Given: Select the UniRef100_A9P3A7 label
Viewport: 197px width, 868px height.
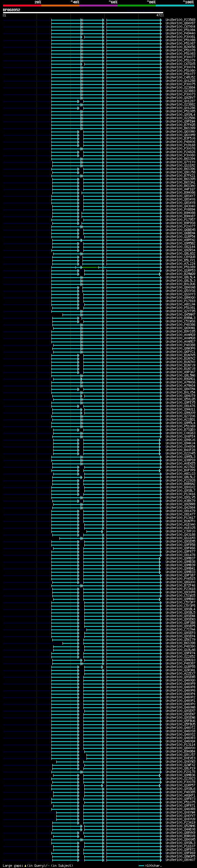Looking at the screenshot, I should pos(180,372).
